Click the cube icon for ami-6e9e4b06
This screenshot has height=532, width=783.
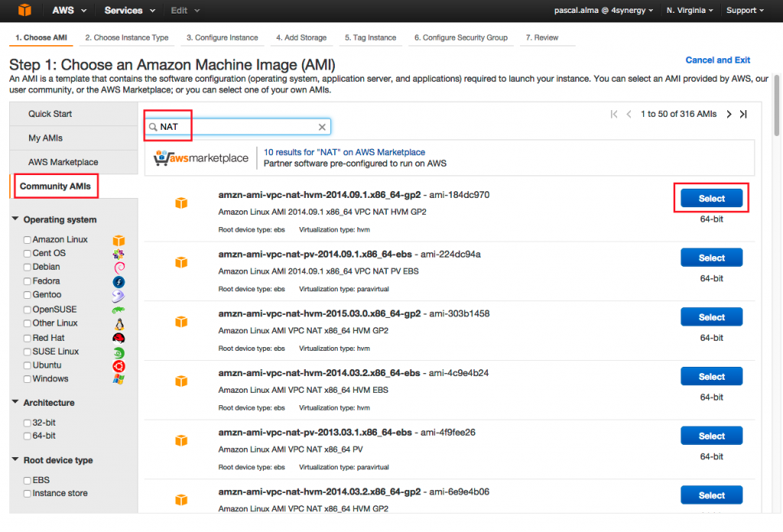pos(181,500)
